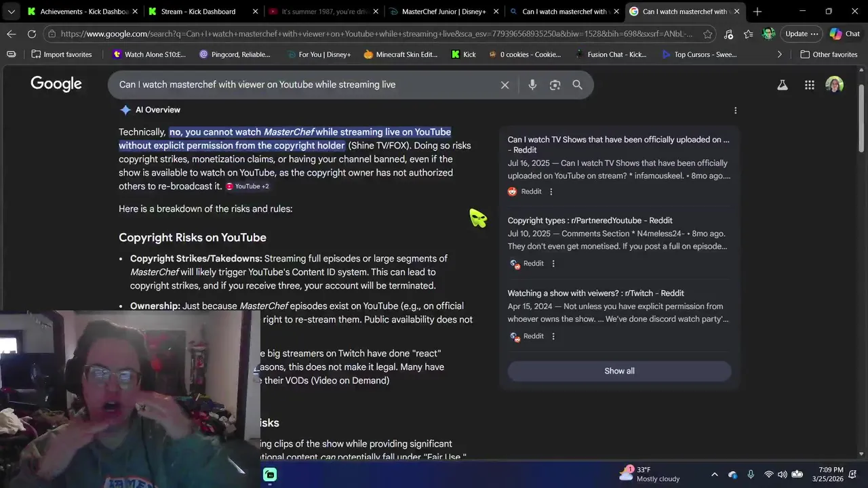Open Google account profile picture
The width and height of the screenshot is (868, 488).
tap(835, 85)
